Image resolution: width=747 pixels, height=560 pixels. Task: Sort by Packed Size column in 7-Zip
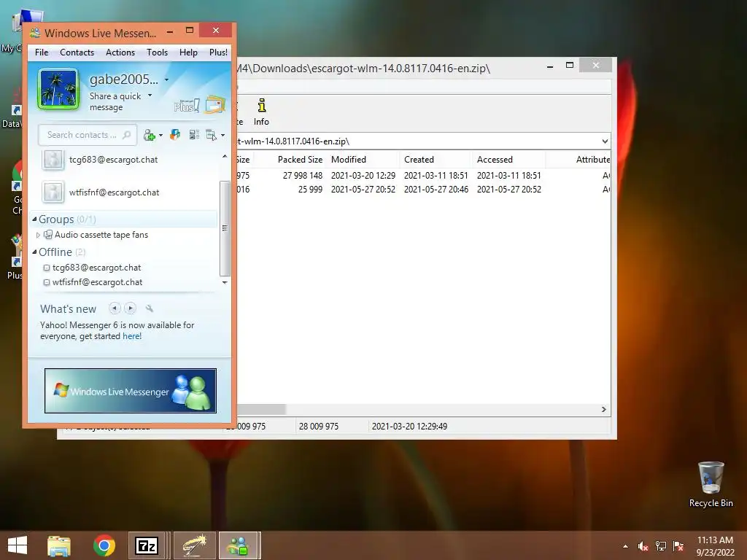[300, 160]
